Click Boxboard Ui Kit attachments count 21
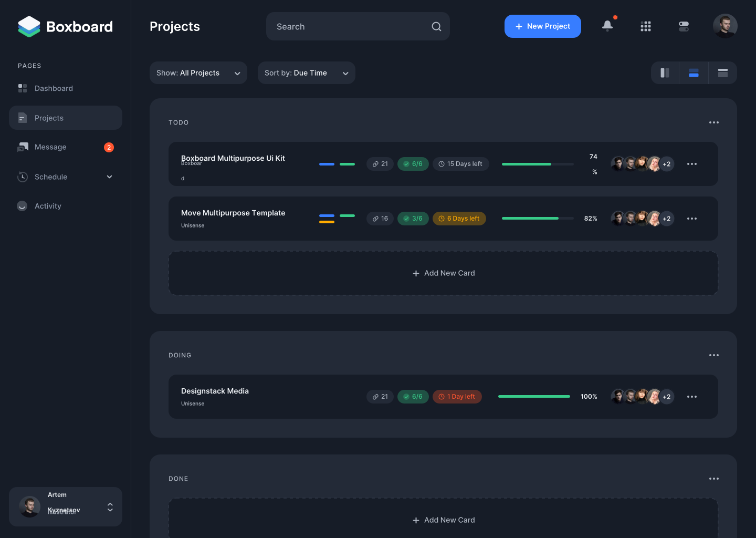Image resolution: width=756 pixels, height=538 pixels. point(380,164)
